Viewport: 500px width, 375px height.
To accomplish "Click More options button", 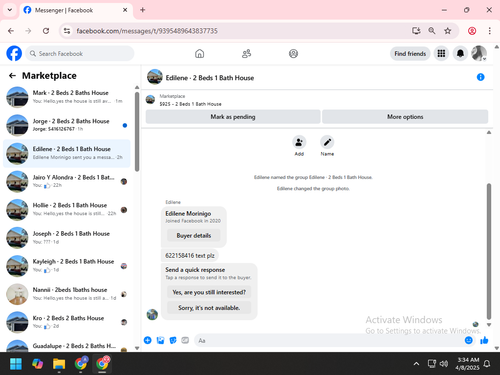I will click(405, 117).
